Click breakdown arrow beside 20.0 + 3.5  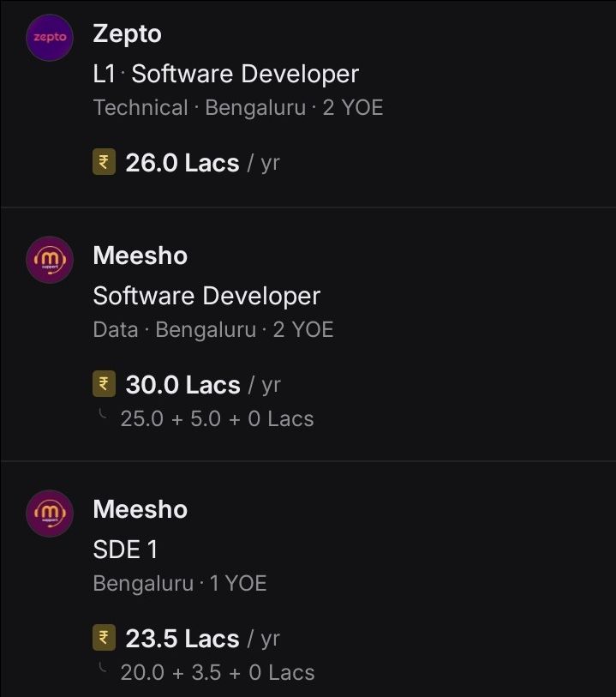point(103,668)
